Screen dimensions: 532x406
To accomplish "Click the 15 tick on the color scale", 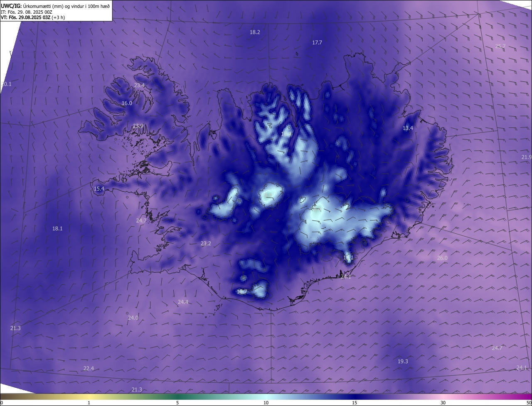I will (x=355, y=403).
